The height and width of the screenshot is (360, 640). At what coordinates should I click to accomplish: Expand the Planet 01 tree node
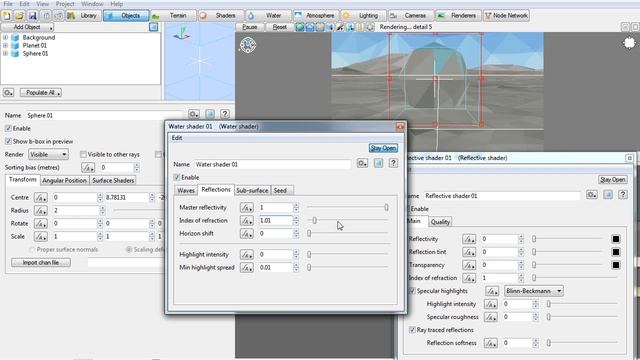click(5, 45)
